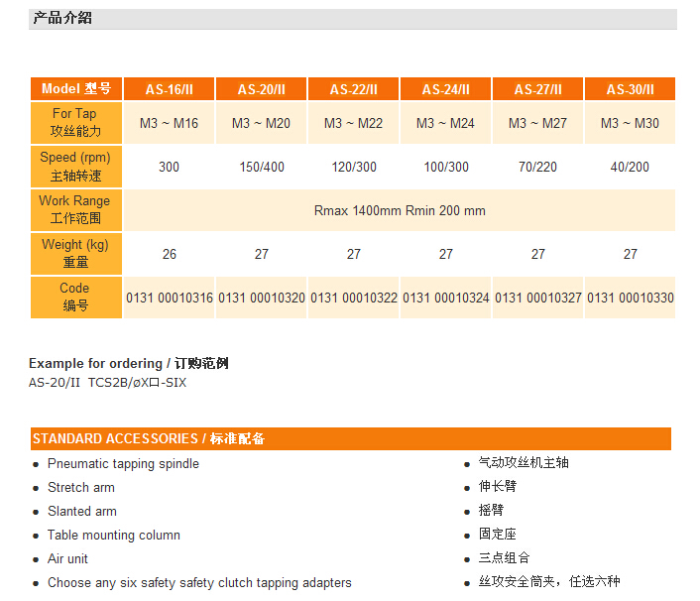The width and height of the screenshot is (700, 601).
Task: Click the code 0131 00010316 cell
Action: (x=169, y=298)
